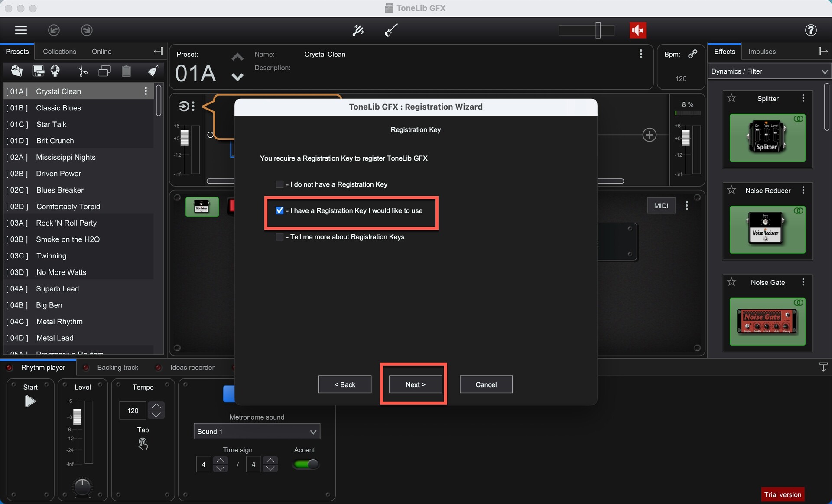Screen dimensions: 832x504
Task: Open the Ideas recorder tab
Action: tap(192, 368)
